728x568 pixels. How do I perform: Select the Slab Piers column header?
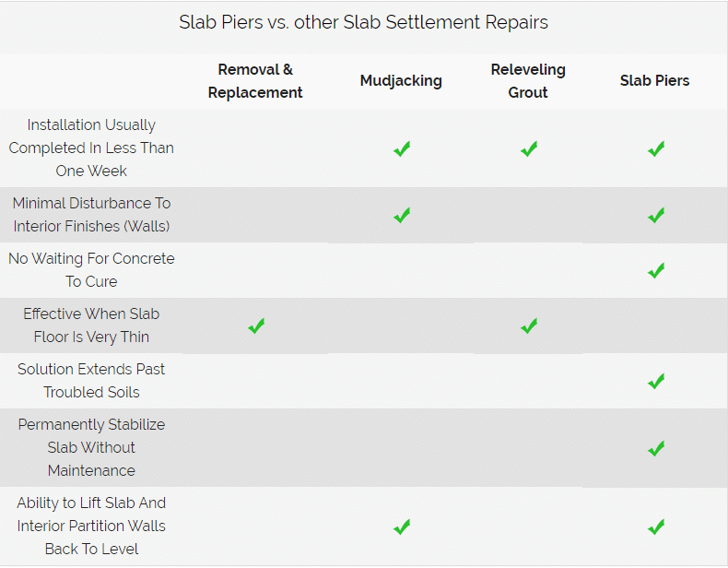[x=655, y=81]
